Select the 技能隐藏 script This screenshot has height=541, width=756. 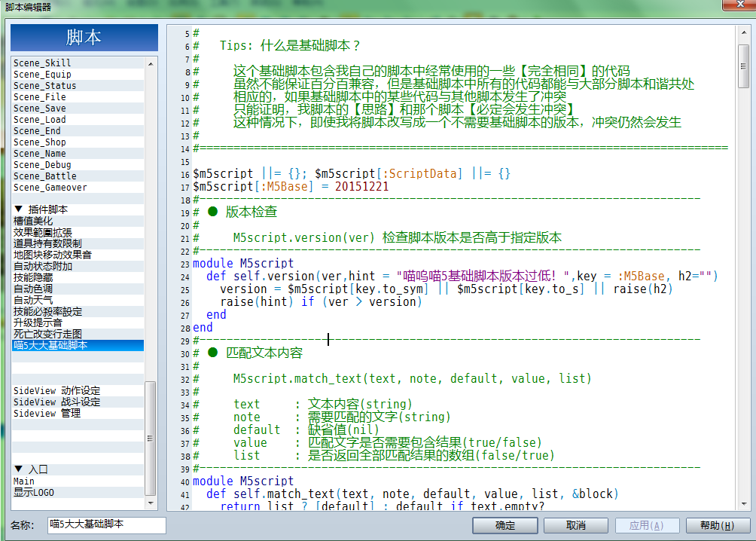point(78,277)
